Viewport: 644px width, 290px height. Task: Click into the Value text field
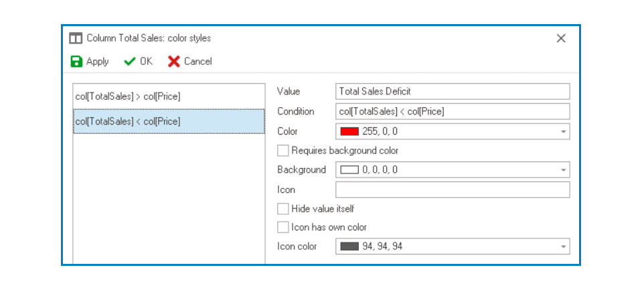tap(452, 91)
